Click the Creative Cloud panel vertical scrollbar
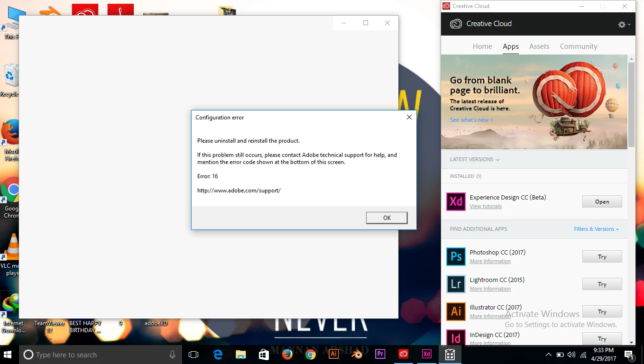 [631, 104]
